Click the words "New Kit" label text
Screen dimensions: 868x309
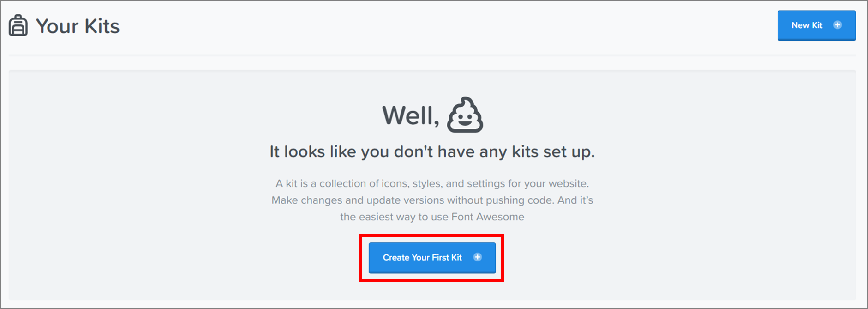point(807,25)
